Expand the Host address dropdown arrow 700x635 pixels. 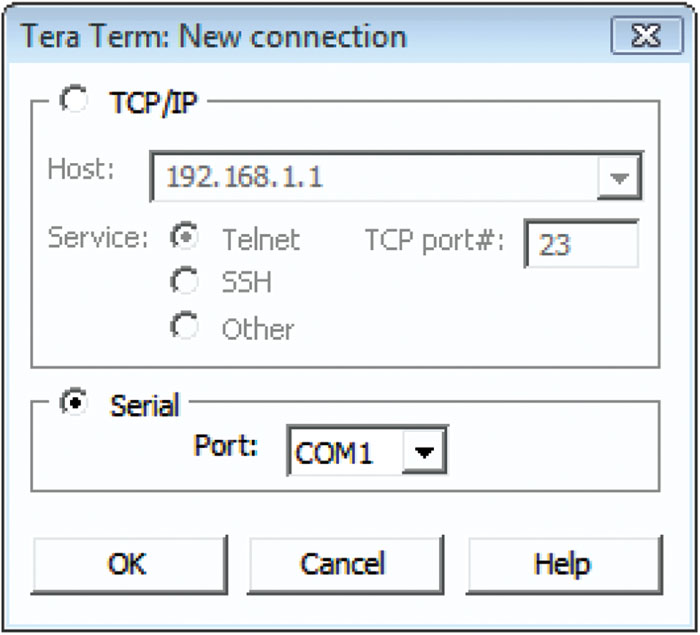[x=619, y=177]
